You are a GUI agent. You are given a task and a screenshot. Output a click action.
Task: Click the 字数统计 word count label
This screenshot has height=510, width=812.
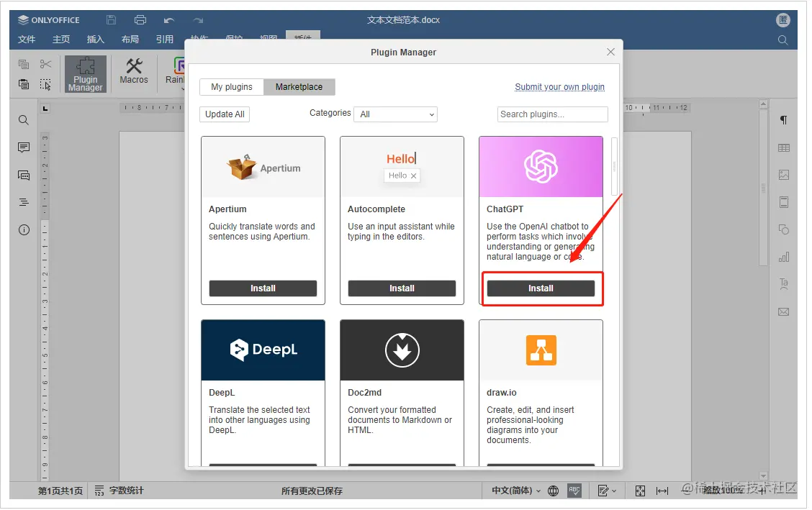coord(127,491)
